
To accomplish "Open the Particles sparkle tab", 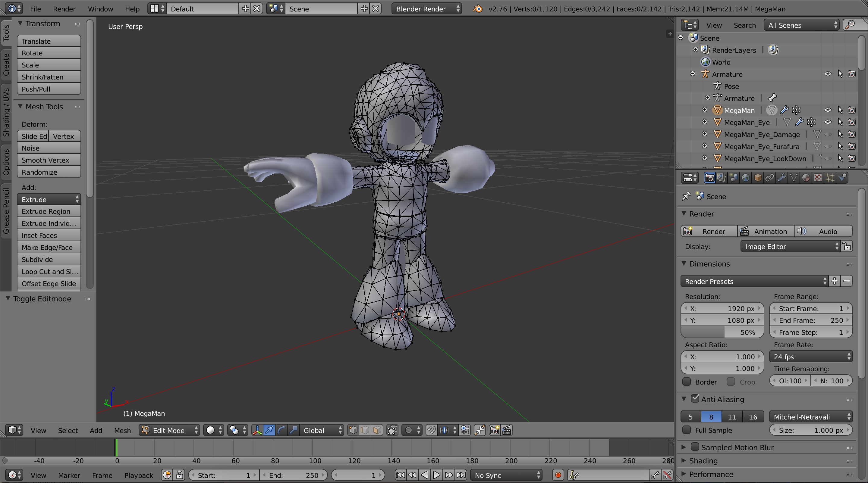I will point(830,178).
